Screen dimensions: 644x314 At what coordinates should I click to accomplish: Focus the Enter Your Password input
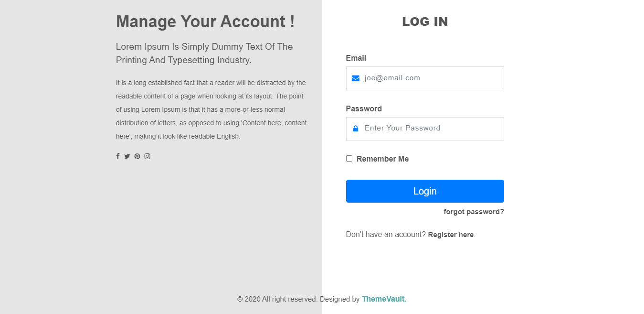[x=430, y=129]
